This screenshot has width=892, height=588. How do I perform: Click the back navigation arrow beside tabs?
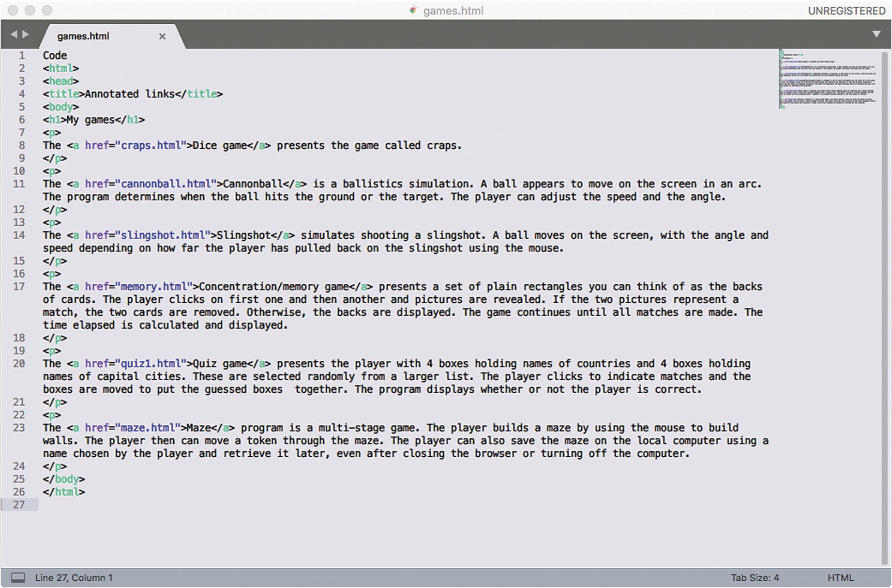13,34
